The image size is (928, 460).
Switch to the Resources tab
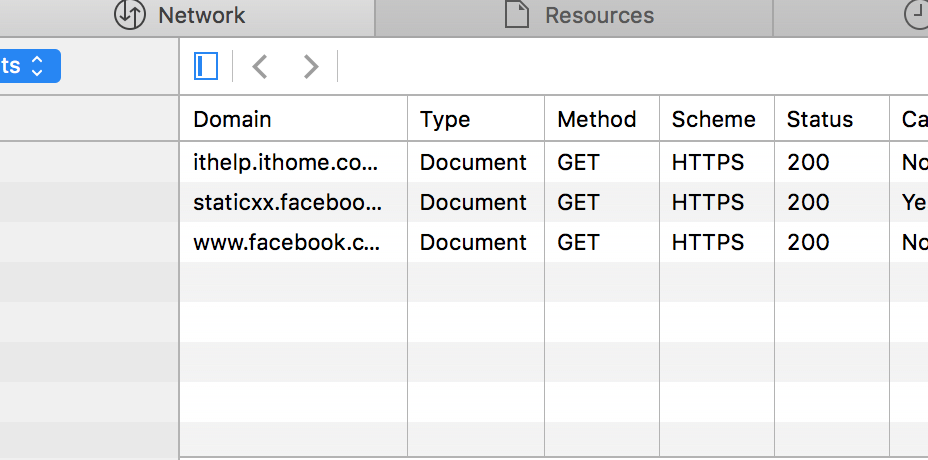coord(598,16)
